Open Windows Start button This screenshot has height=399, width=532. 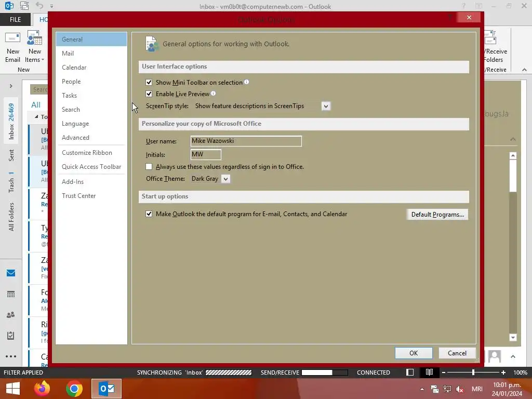coord(13,389)
